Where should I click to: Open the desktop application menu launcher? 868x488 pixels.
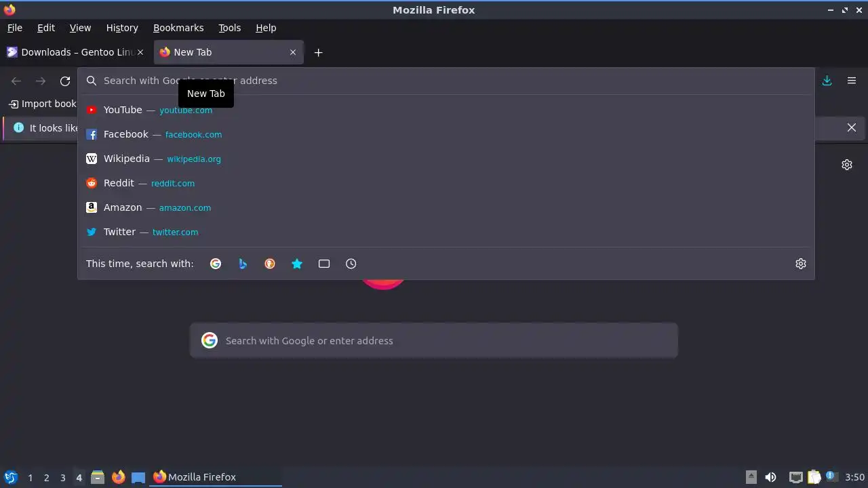(10, 477)
